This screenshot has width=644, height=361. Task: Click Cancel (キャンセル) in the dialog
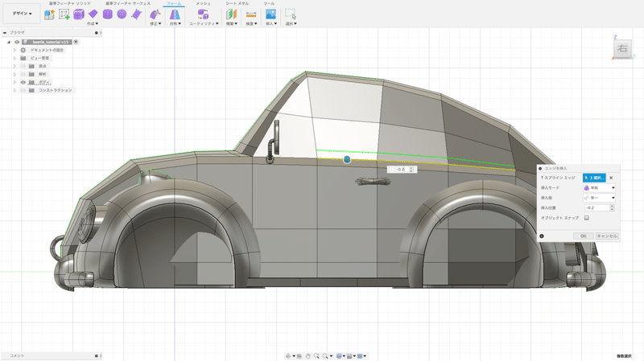click(606, 236)
